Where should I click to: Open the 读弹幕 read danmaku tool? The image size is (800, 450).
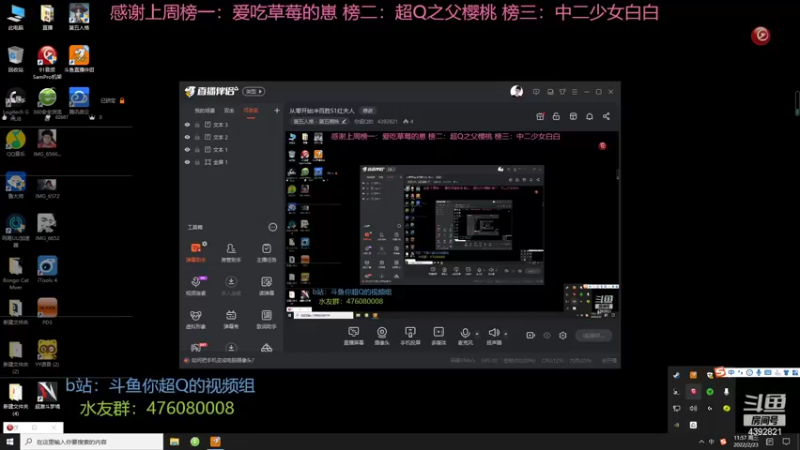[x=266, y=286]
